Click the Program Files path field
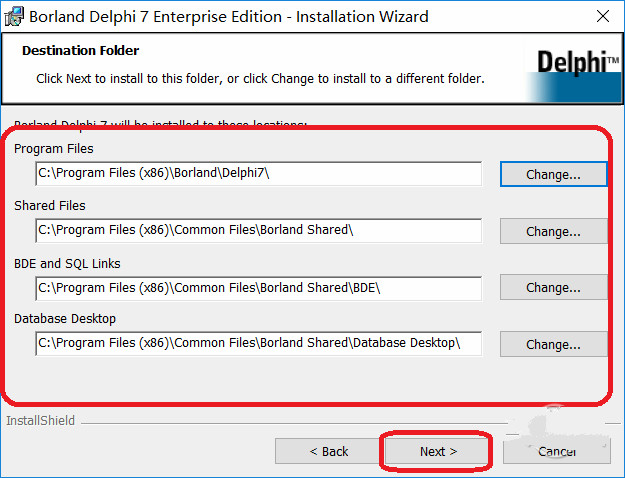This screenshot has height=478, width=625. coord(259,173)
